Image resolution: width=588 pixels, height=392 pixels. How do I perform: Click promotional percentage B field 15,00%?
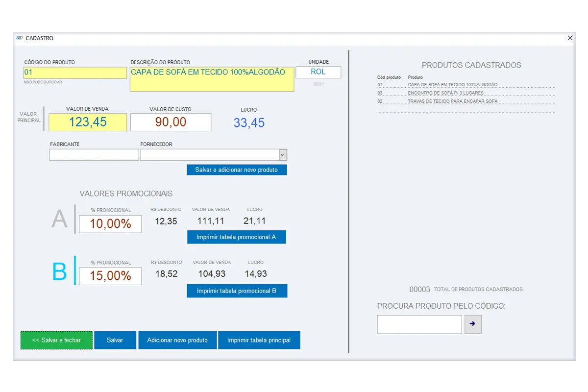coord(110,276)
